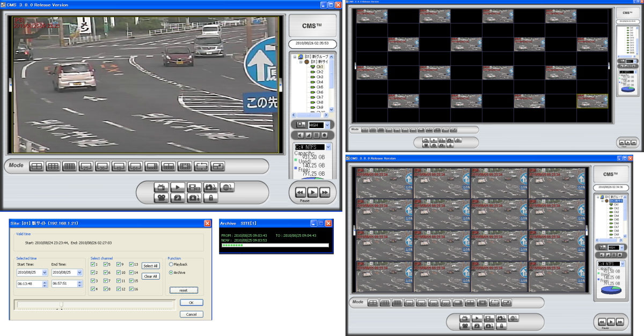Open the HIGH quality dropdown in single-camera CMS window
This screenshot has width=644, height=336.
[x=327, y=125]
